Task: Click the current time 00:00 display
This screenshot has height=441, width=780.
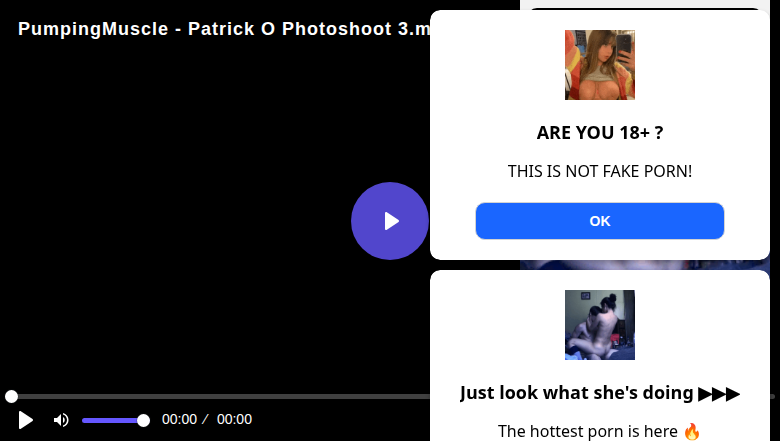Action: 179,420
